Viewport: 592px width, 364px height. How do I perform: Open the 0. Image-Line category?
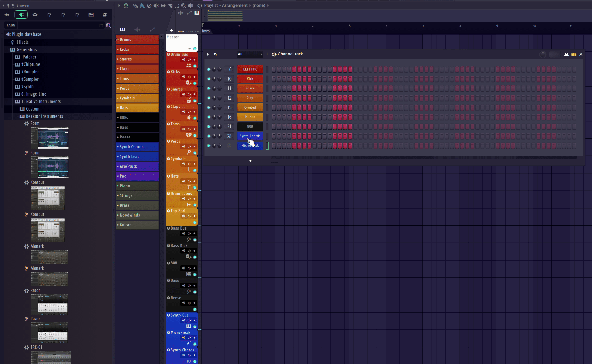pos(34,94)
